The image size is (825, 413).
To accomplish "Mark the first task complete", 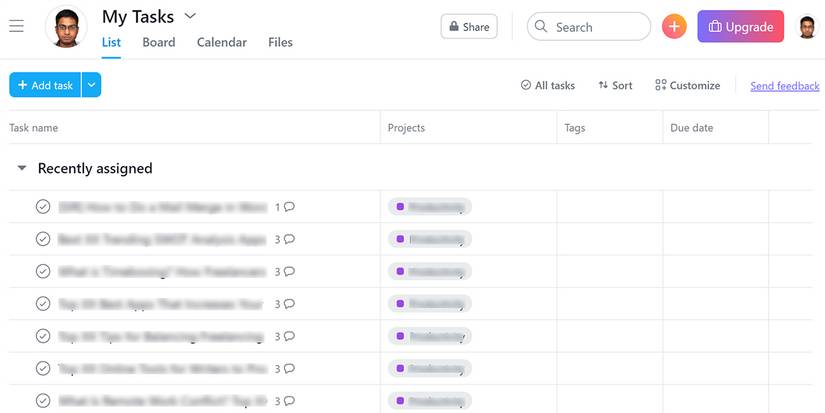I will 43,207.
